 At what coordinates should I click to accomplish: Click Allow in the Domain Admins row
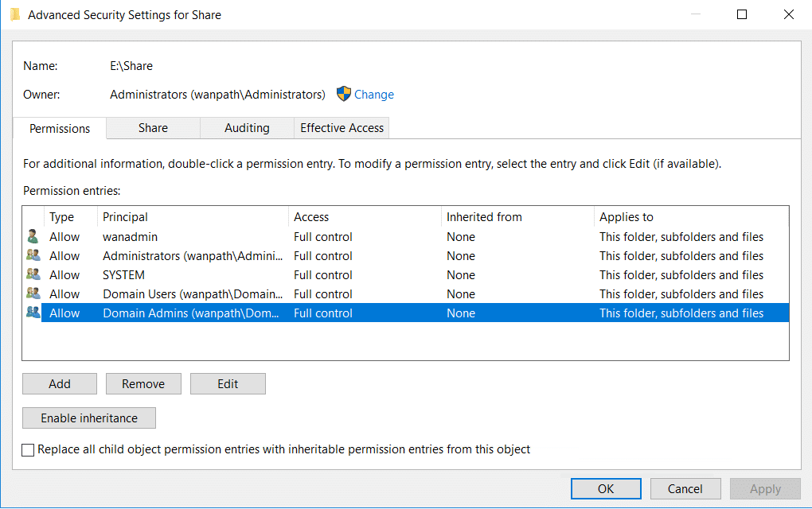(x=64, y=313)
